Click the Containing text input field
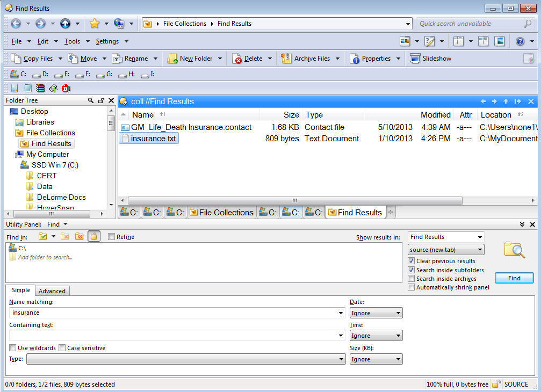 [177, 336]
